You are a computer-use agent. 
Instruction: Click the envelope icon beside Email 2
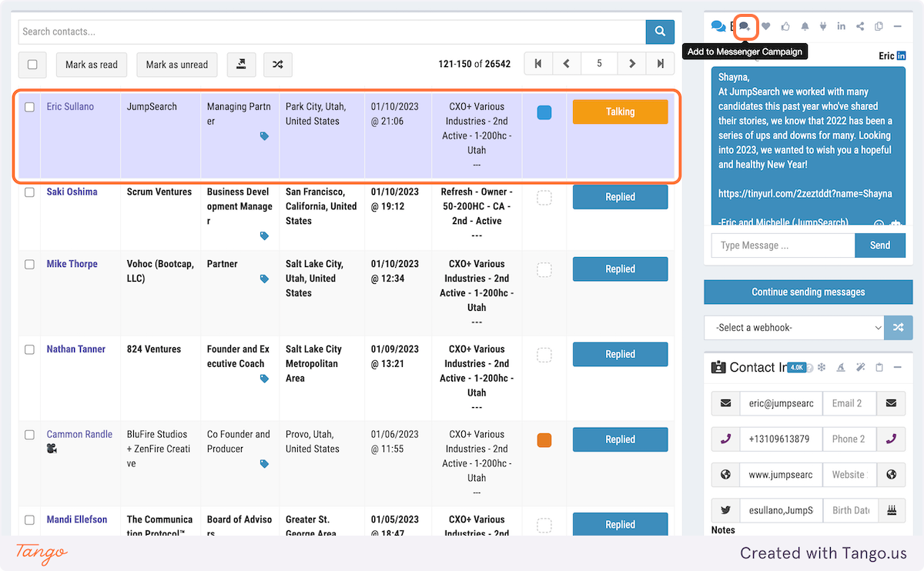click(891, 402)
